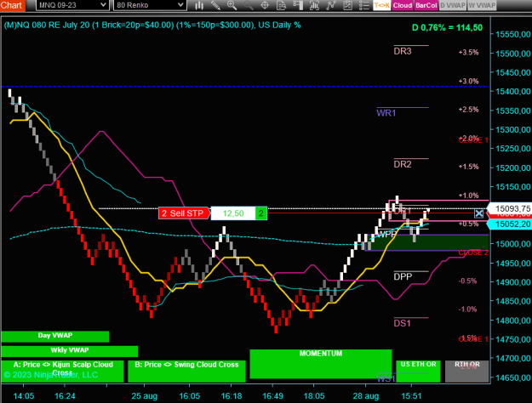
Task: Click the 15400,00 price axis label
Action: coord(513,92)
